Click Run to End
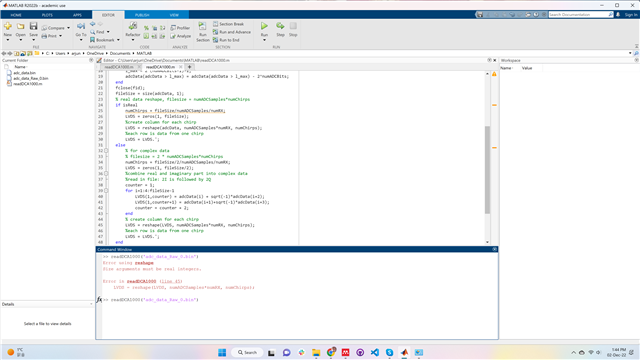The width and height of the screenshot is (640, 360). coord(226,40)
